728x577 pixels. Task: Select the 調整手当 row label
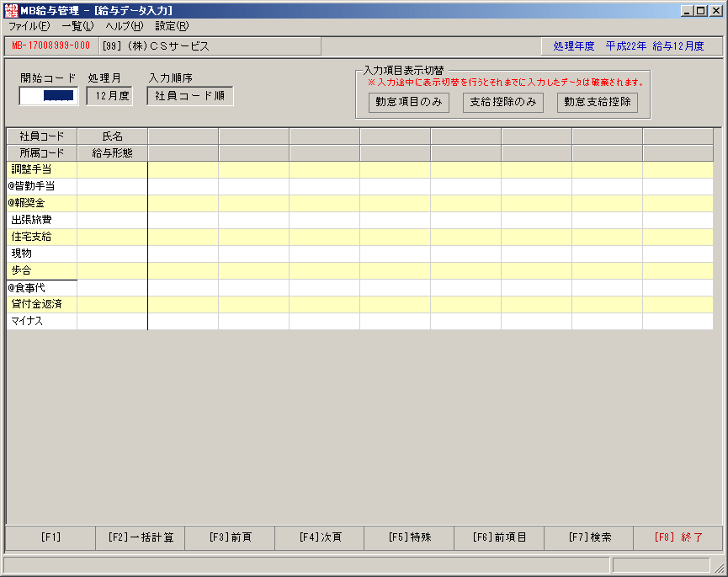(x=42, y=169)
